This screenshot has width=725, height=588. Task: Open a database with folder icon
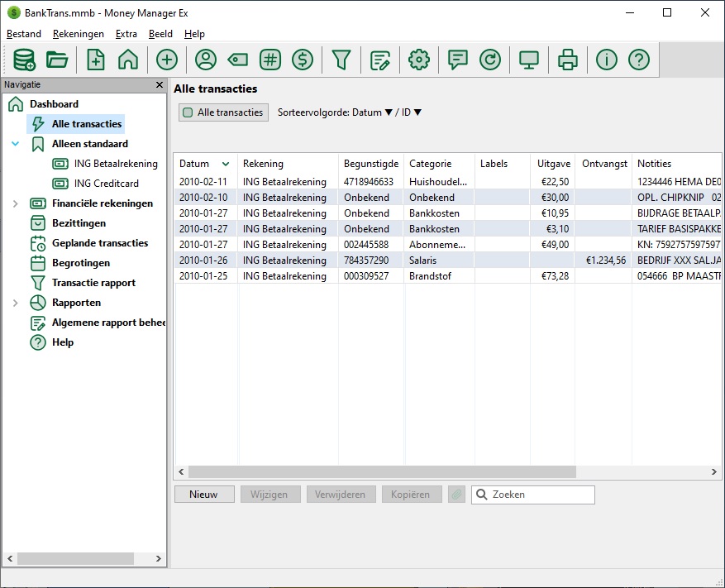click(57, 60)
